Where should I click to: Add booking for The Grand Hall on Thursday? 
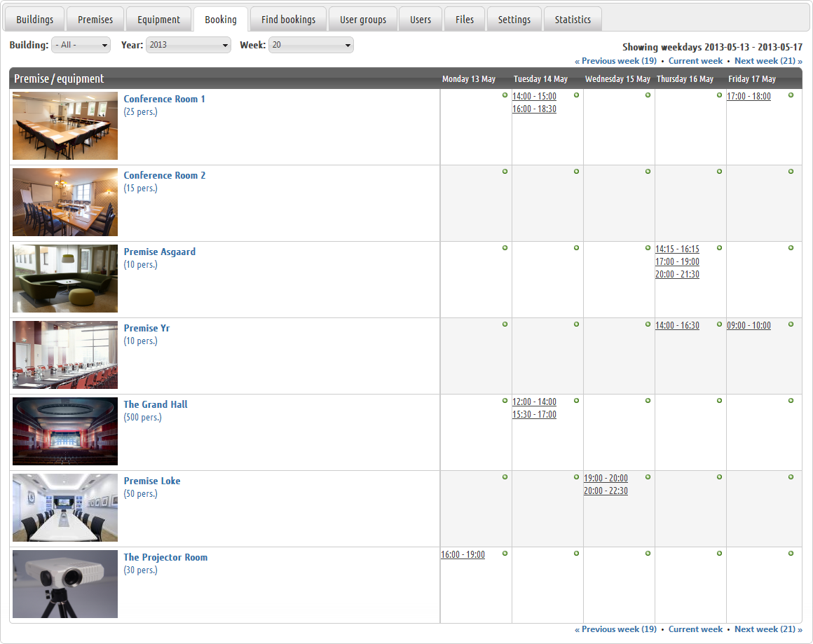pyautogui.click(x=720, y=401)
